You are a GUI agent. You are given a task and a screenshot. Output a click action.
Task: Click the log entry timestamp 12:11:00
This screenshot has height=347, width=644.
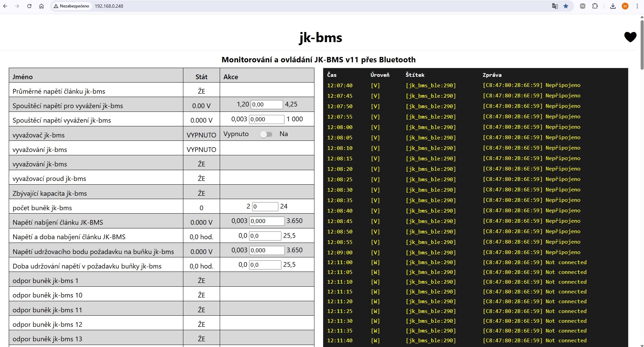point(340,262)
